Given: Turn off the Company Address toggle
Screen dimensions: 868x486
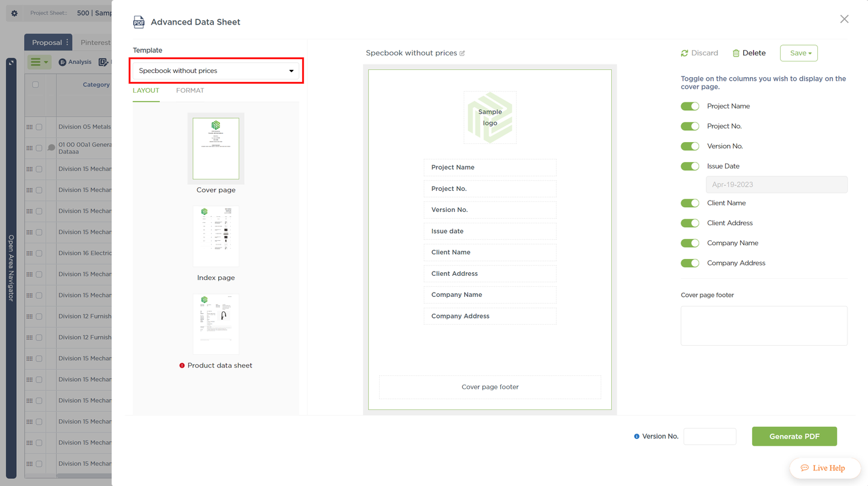Looking at the screenshot, I should click(x=690, y=263).
